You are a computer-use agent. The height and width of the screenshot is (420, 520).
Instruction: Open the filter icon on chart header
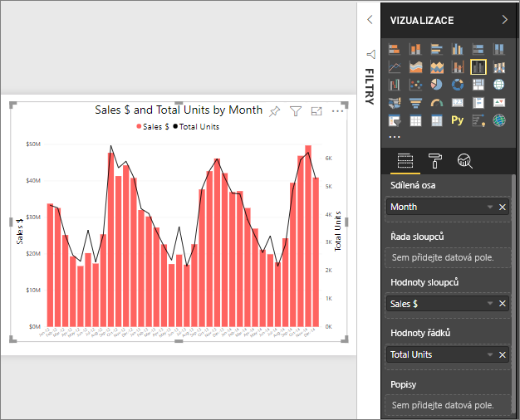[296, 111]
